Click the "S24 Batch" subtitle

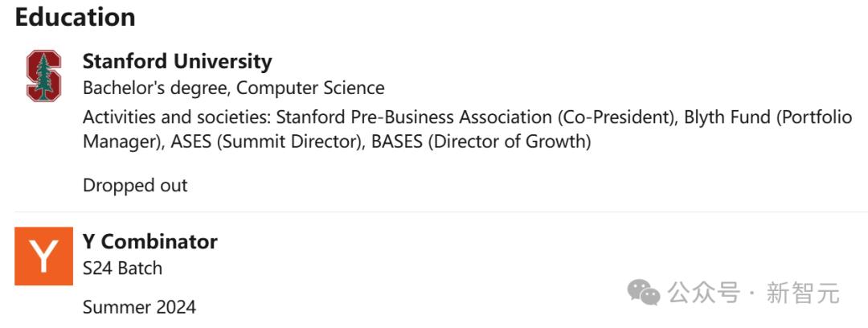(122, 268)
